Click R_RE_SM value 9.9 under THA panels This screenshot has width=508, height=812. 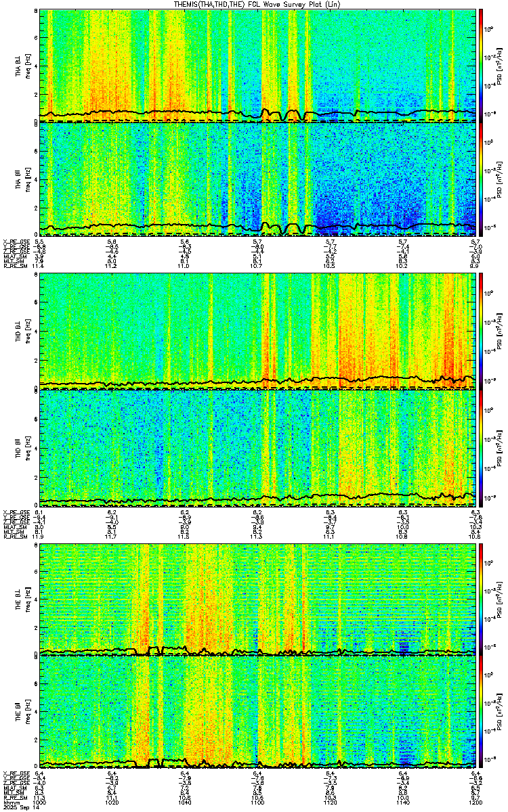(475, 267)
